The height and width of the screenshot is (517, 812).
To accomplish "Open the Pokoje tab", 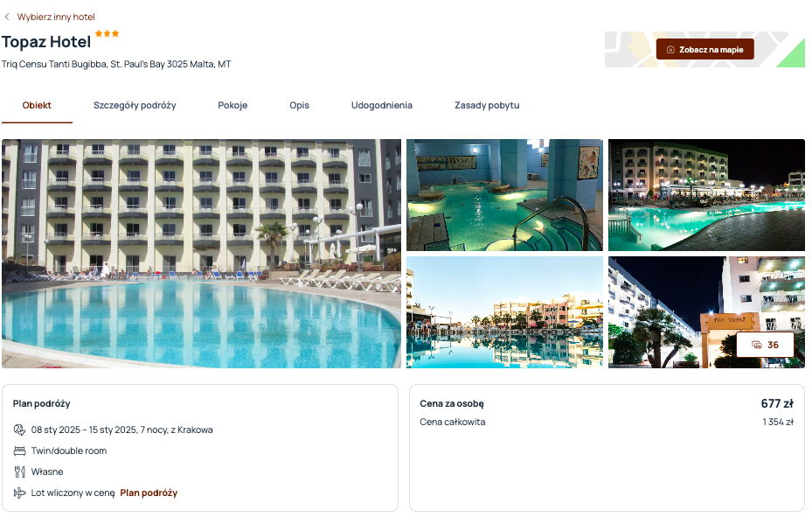I will (232, 105).
